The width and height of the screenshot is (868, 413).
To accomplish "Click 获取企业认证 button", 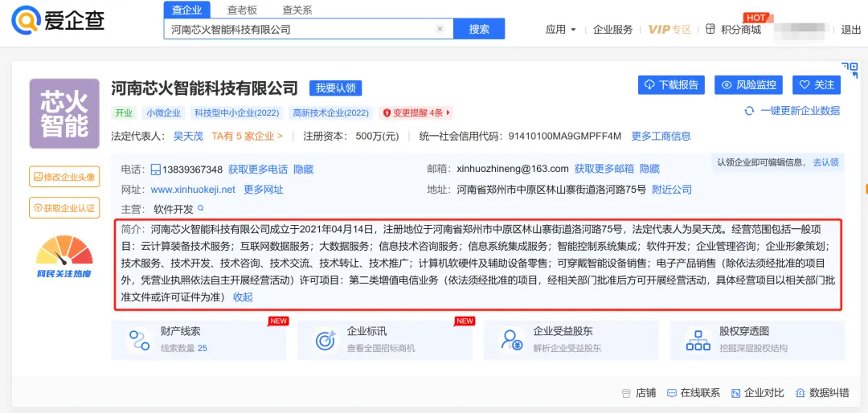I will pos(64,208).
